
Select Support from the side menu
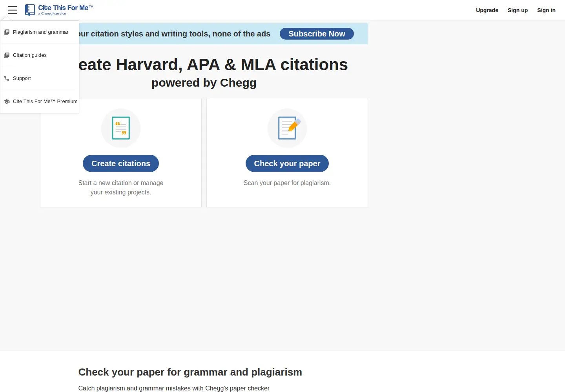pos(40,78)
